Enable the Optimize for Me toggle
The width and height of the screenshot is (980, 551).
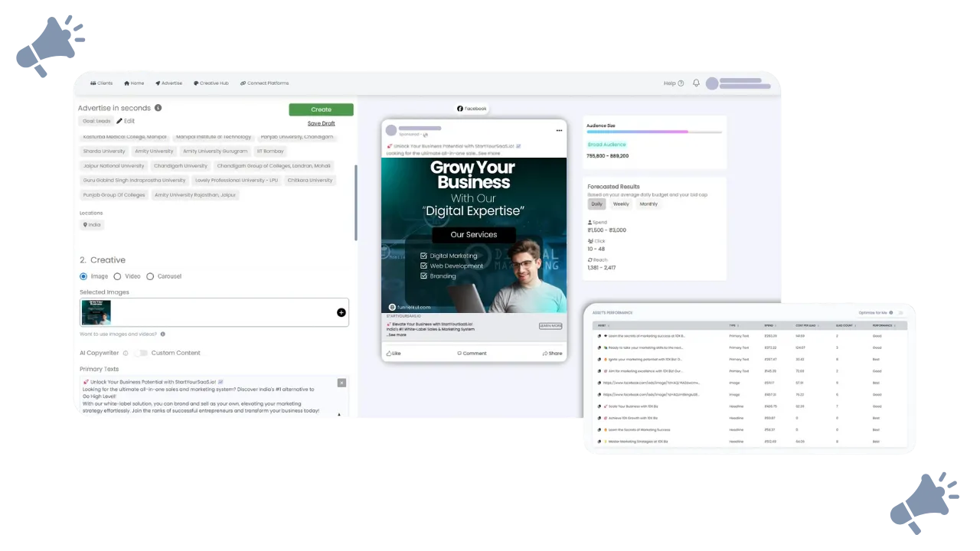pos(900,313)
